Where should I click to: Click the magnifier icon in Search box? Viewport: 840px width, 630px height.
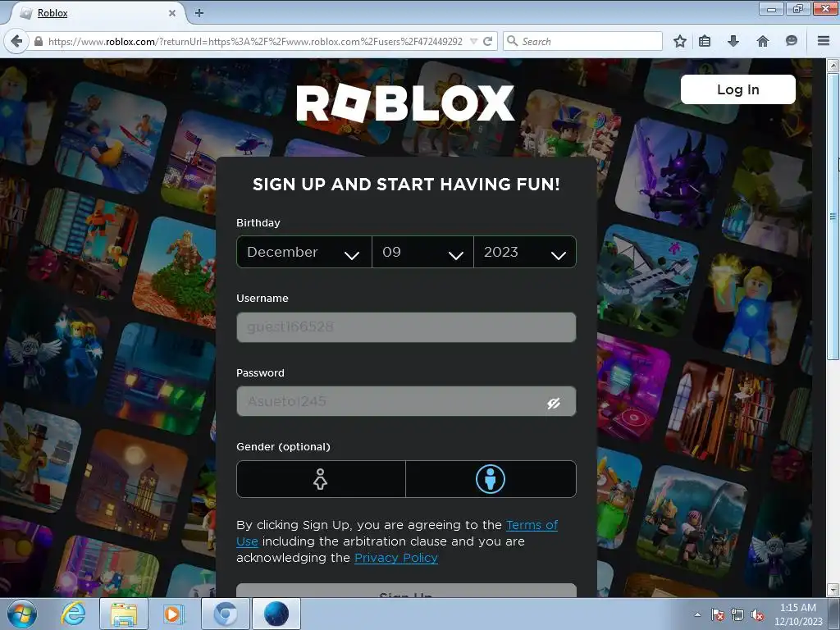click(512, 41)
